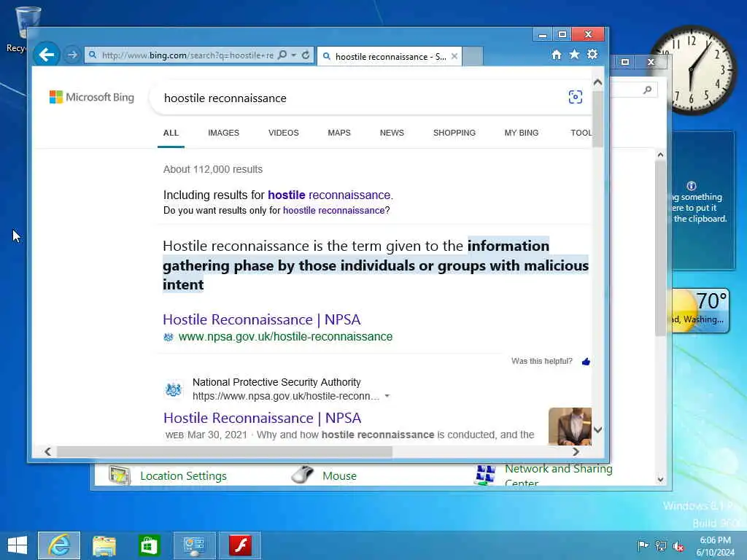This screenshot has width=747, height=560.
Task: Switch to NEWS results tab
Action: (x=392, y=133)
